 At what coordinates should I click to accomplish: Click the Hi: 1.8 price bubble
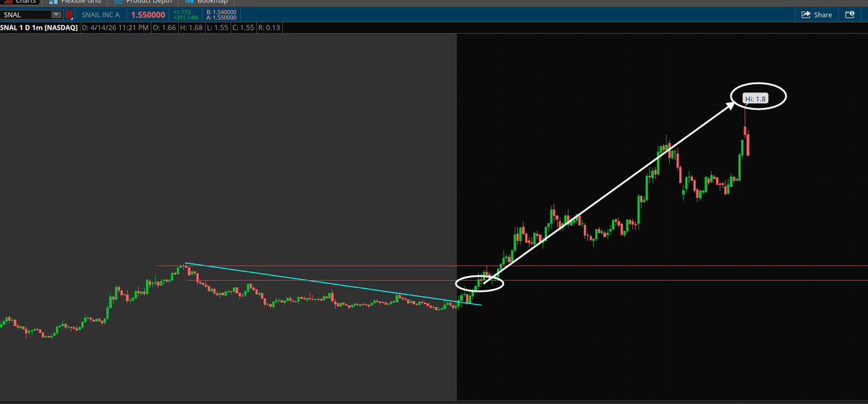[755, 98]
